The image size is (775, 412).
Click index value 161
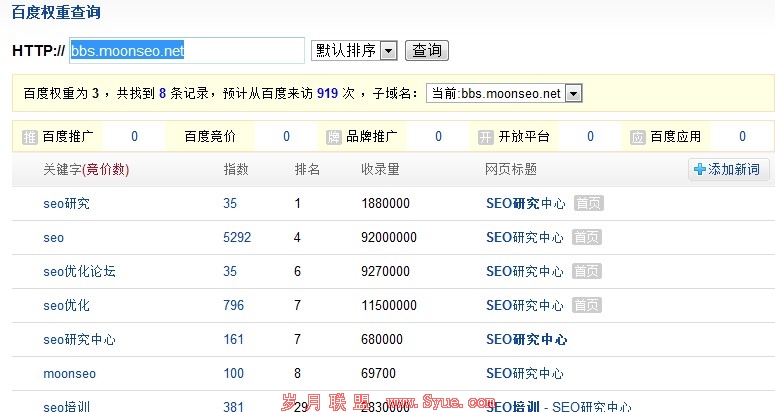(x=234, y=339)
